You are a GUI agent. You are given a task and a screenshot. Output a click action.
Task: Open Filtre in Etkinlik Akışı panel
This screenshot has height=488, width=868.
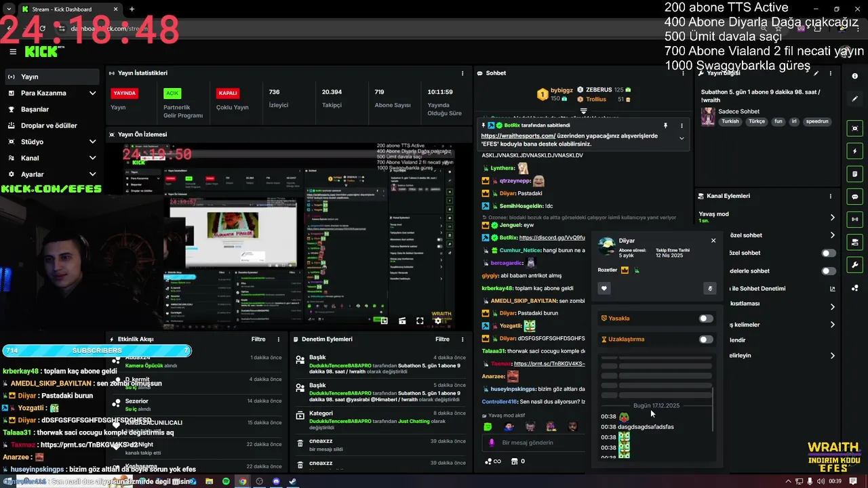tap(258, 339)
